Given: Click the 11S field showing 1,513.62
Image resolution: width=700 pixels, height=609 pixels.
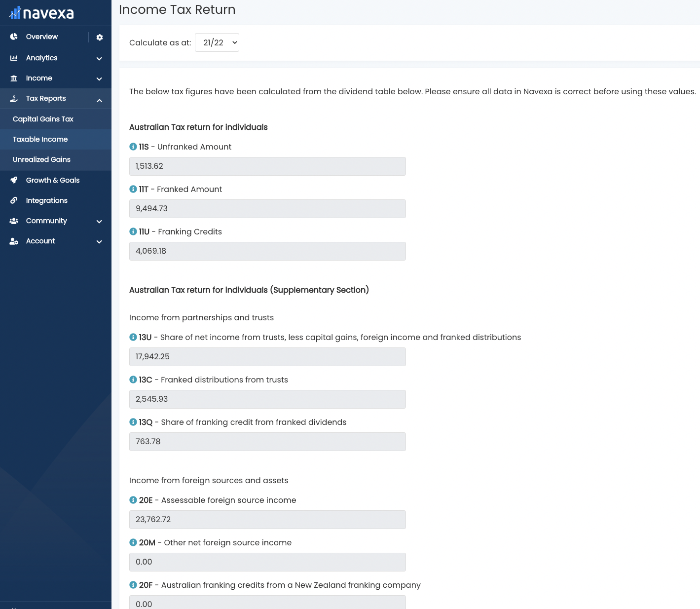Looking at the screenshot, I should 267,166.
